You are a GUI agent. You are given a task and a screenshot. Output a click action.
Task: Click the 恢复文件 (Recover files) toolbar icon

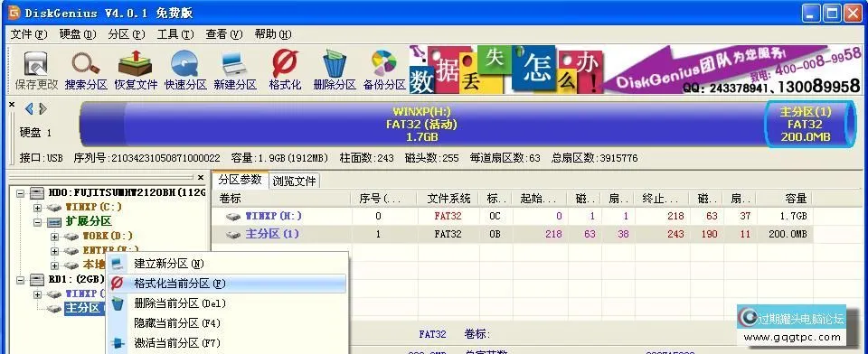[136, 63]
